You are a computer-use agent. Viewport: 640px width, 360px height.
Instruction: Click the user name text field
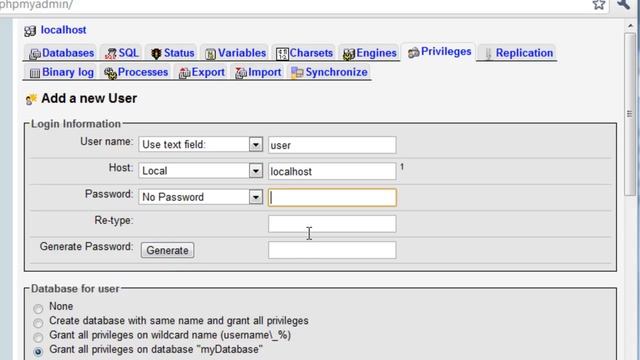pyautogui.click(x=332, y=145)
